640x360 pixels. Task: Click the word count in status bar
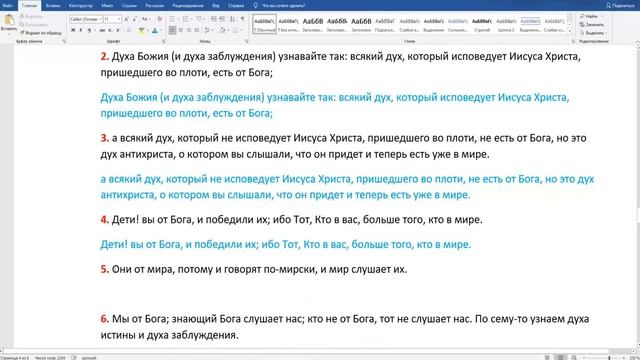[x=50, y=358]
